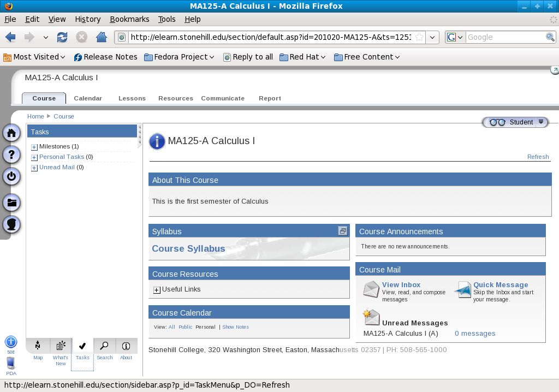The image size is (559, 392).
Task: Select the Public calendar view filter
Action: (x=186, y=327)
